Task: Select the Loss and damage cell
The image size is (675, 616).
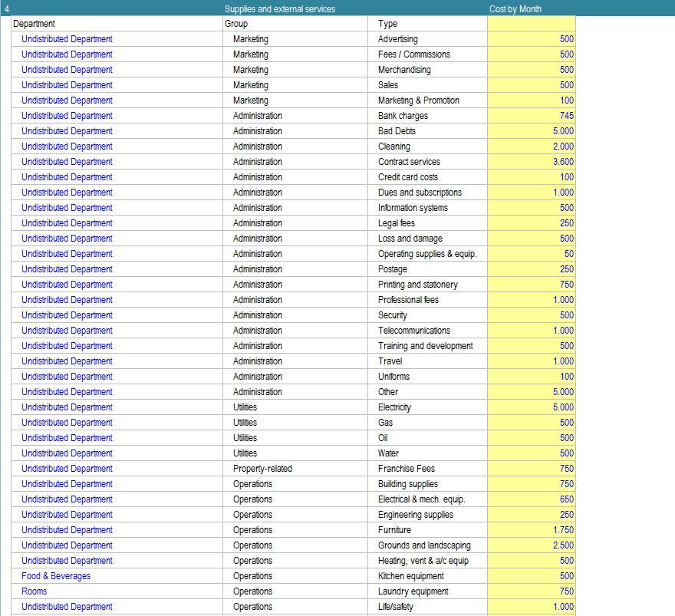Action: pos(427,239)
